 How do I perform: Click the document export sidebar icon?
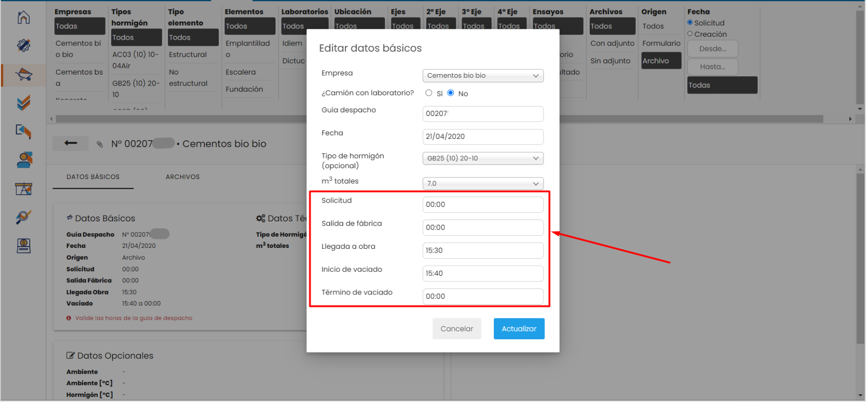coord(24,131)
